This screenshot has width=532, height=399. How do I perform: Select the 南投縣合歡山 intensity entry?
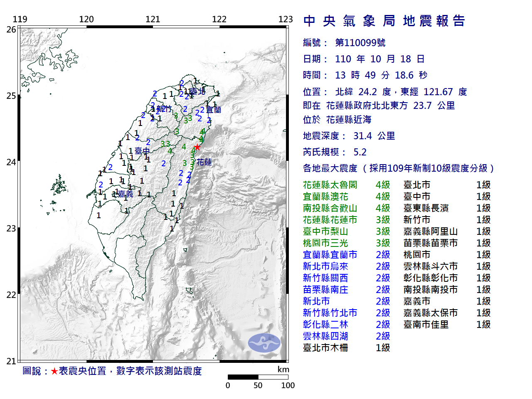(x=330, y=208)
